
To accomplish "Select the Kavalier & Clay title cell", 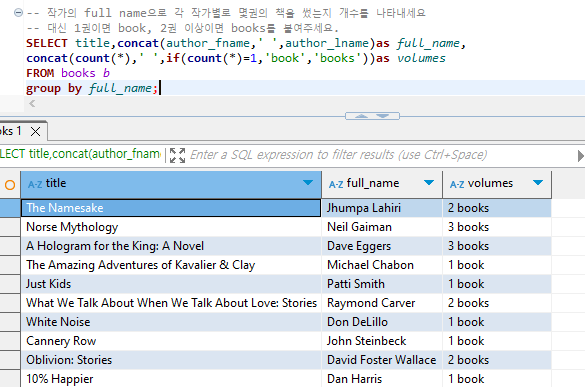I will pos(171,265).
